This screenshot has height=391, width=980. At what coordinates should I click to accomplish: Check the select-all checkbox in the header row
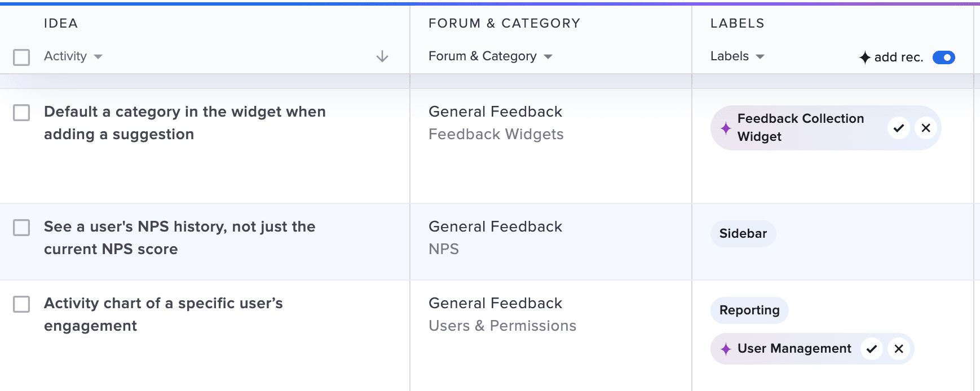(21, 57)
